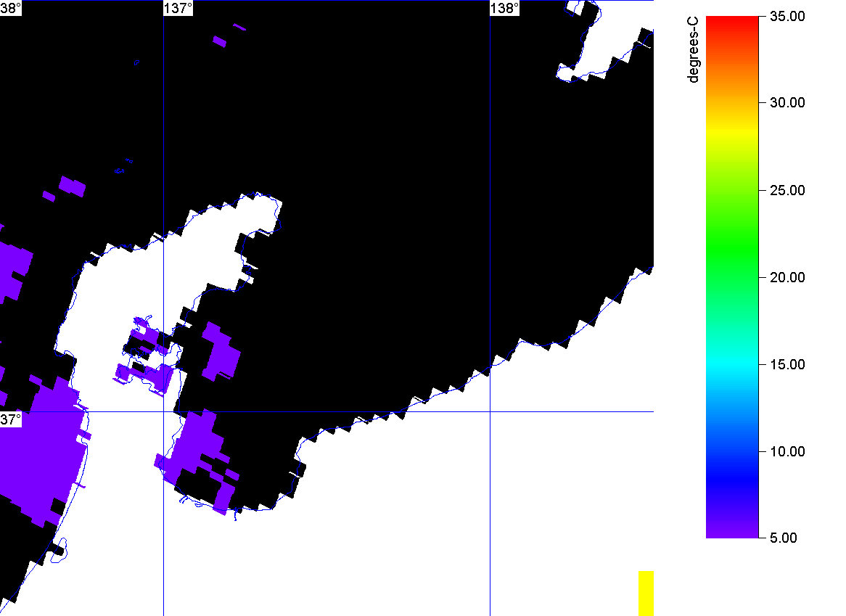Click the 138° longitude label at top
The image size is (846, 616).
pos(505,8)
